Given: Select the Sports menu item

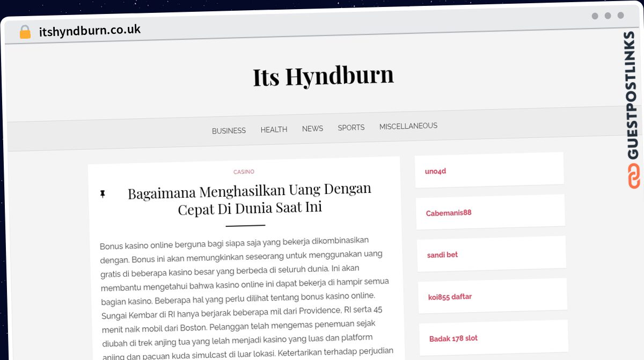Looking at the screenshot, I should (x=351, y=127).
